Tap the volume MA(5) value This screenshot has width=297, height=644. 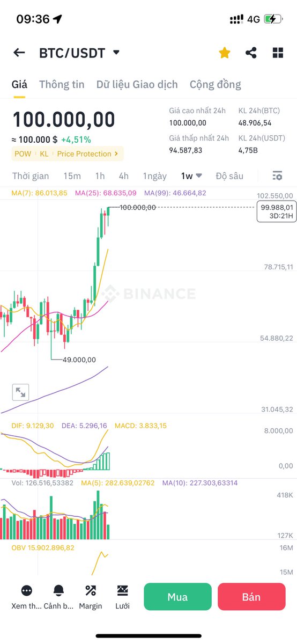point(118,483)
